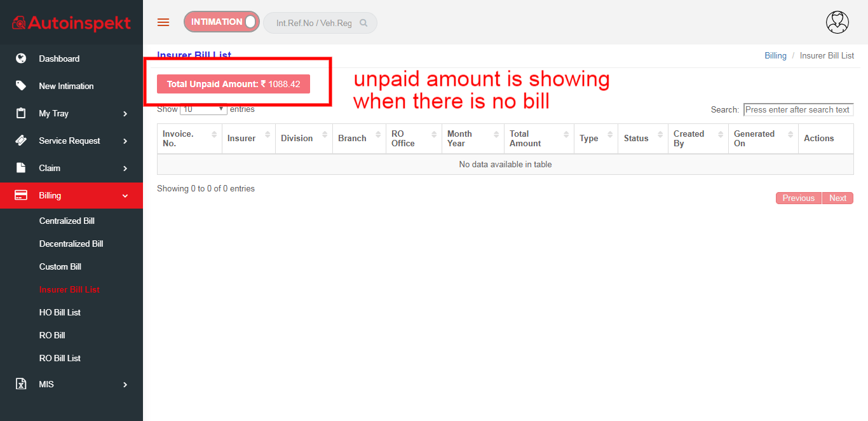Click the table Search input field
Image resolution: width=868 pixels, height=421 pixels.
797,109
